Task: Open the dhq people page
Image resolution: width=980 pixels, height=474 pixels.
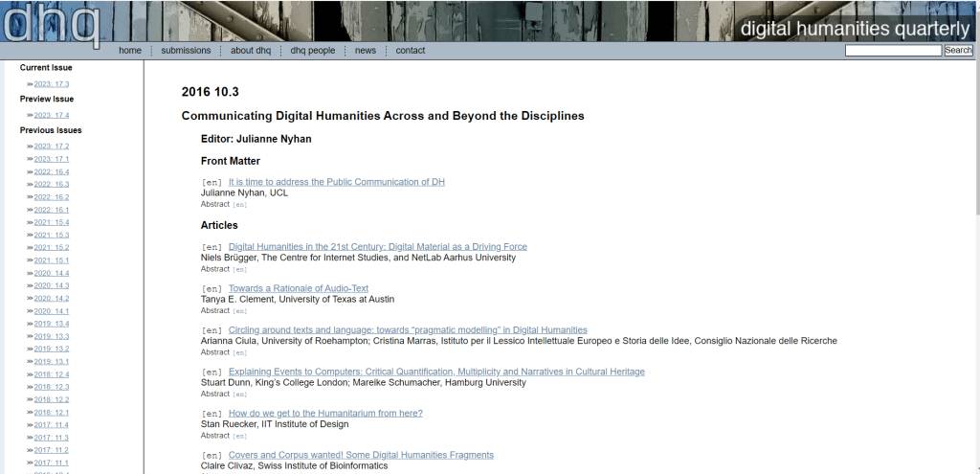Action: [313, 51]
